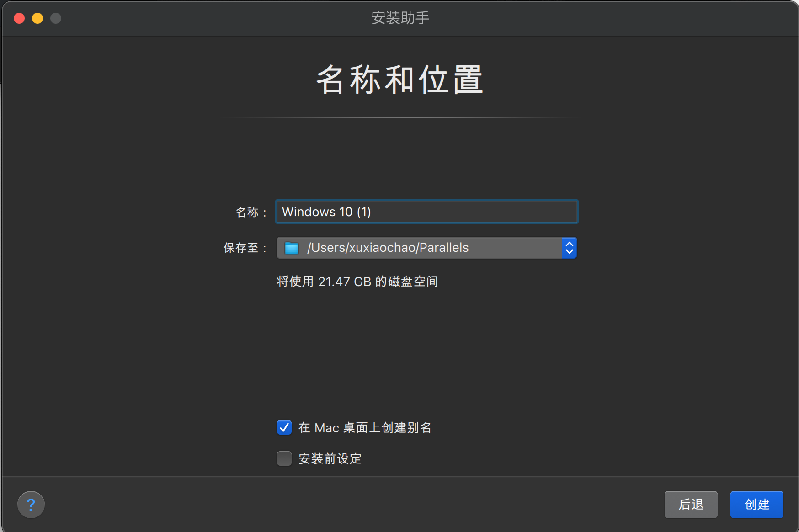Disable creating alias on Mac desktop checkbox
The height and width of the screenshot is (532, 799).
point(284,427)
